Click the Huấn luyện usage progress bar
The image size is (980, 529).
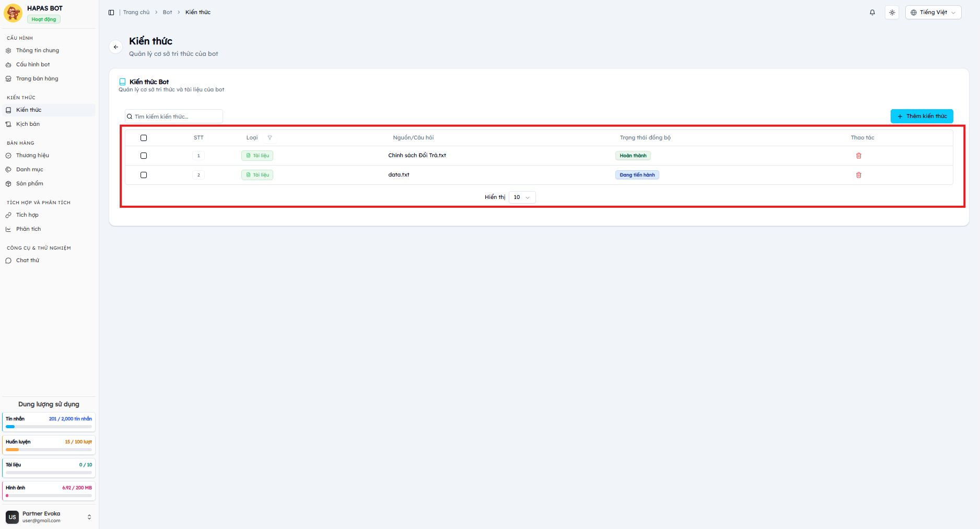pos(49,450)
